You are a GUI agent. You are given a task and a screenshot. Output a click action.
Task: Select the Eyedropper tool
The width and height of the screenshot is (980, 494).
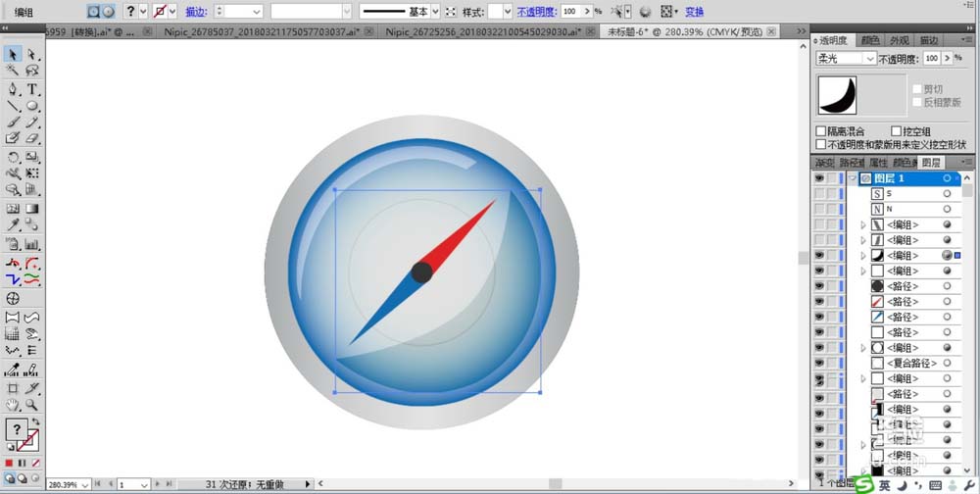click(13, 224)
